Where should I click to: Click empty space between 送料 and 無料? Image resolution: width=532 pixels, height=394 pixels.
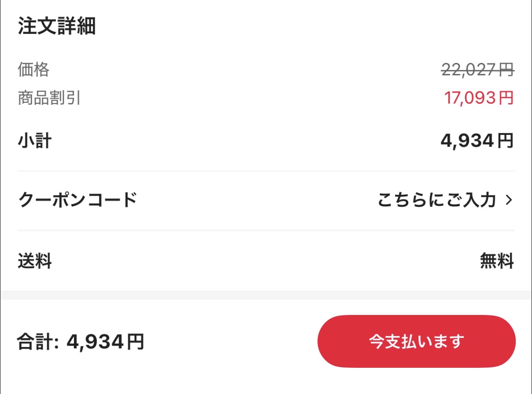[266, 261]
